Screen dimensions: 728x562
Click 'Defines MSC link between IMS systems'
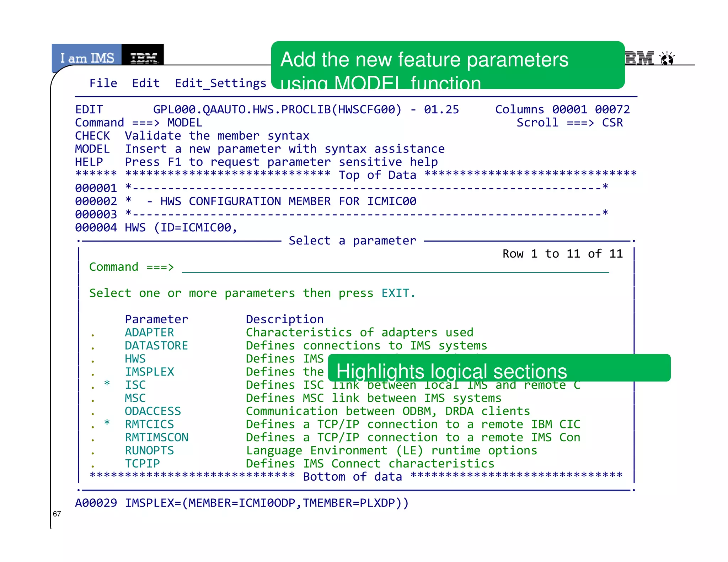[x=374, y=398]
